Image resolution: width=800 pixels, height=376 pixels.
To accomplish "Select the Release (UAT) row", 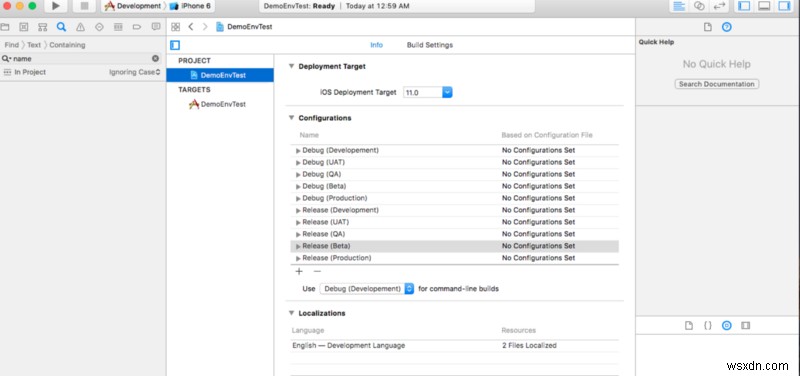I will (455, 222).
